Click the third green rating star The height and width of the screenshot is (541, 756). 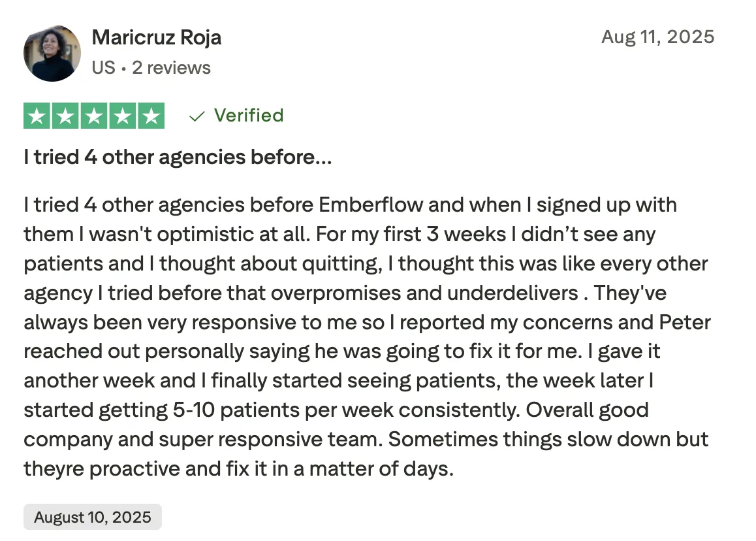94,116
